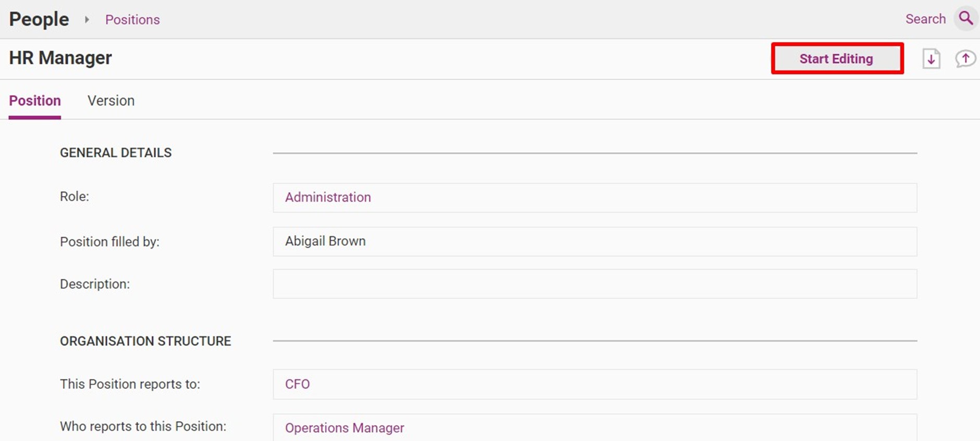Click the breadcrumb arrow after People
The height and width of the screenshot is (441, 980).
pos(87,19)
